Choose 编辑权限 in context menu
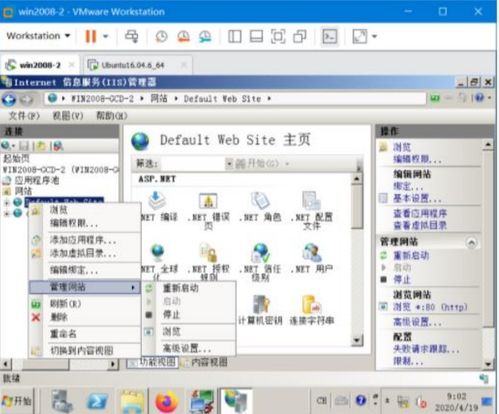The height and width of the screenshot is (414, 499). pos(84,223)
